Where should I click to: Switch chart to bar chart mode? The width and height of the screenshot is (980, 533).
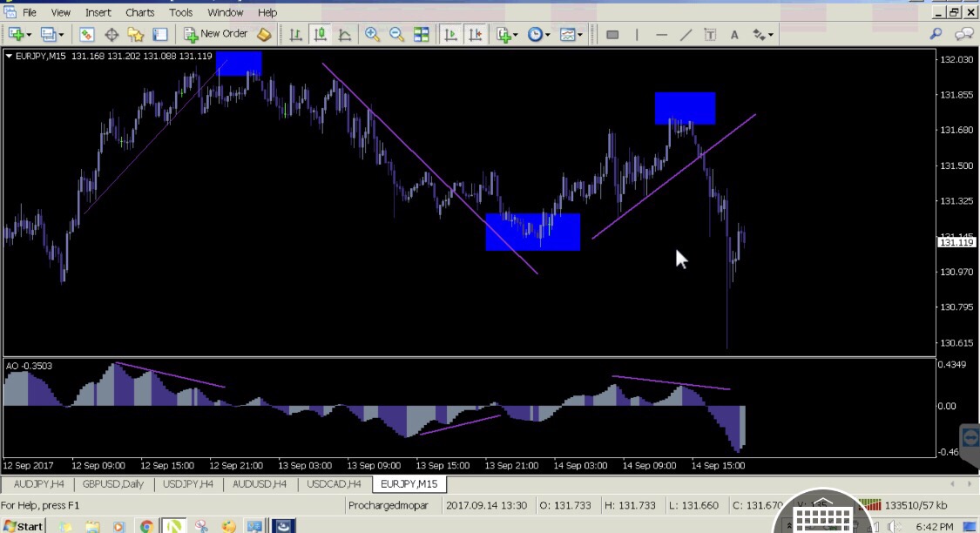tap(295, 34)
